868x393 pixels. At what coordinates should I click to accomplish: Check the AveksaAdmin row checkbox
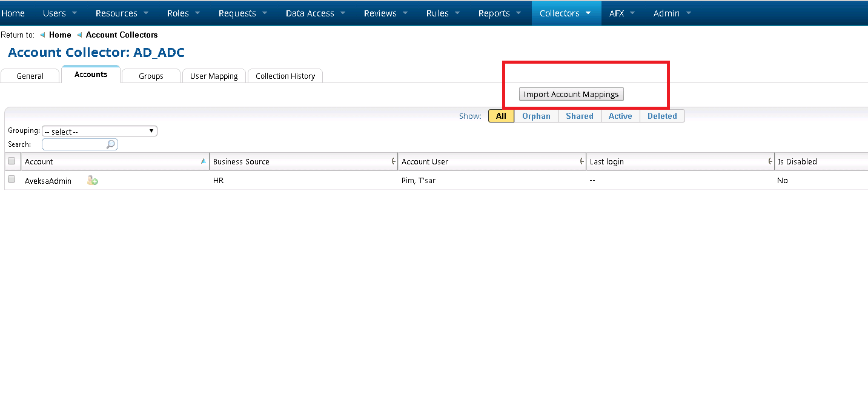(11, 180)
